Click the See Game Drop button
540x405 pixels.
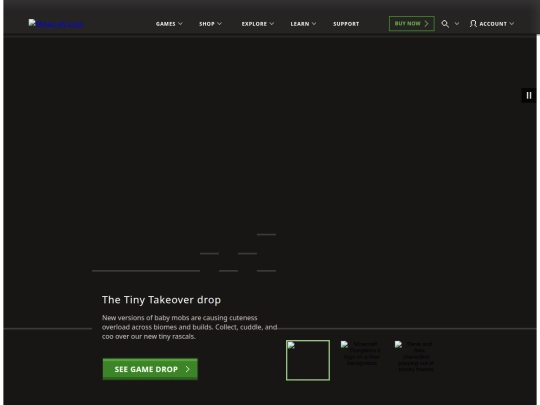point(150,369)
